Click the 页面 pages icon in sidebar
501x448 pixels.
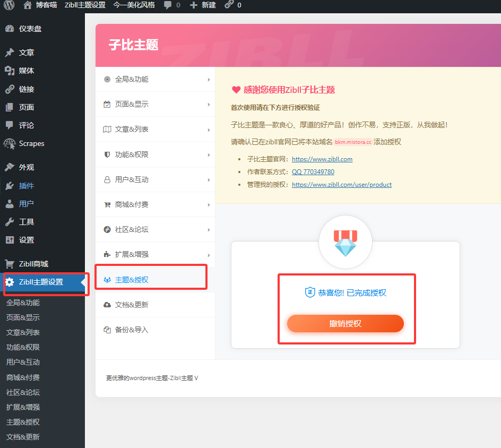pyautogui.click(x=10, y=107)
